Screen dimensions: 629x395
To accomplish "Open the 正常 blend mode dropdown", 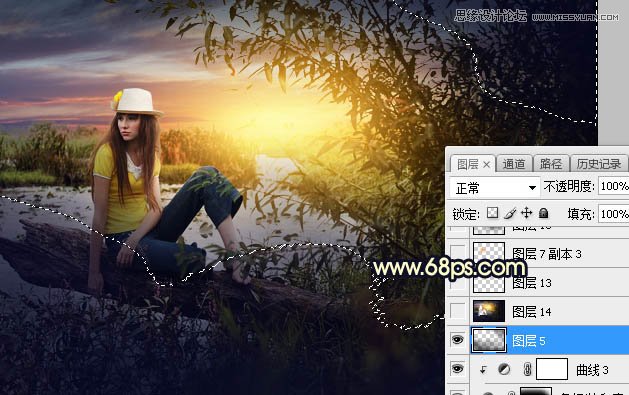I will tap(494, 187).
